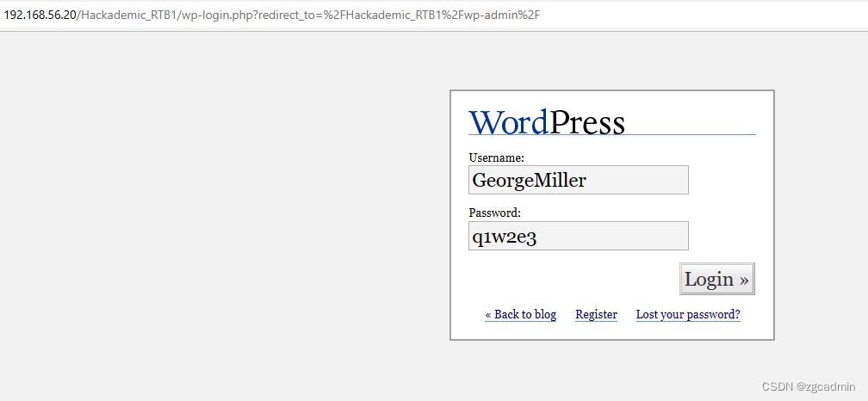This screenshot has height=401, width=868.
Task: Open the Register link
Action: pos(596,314)
